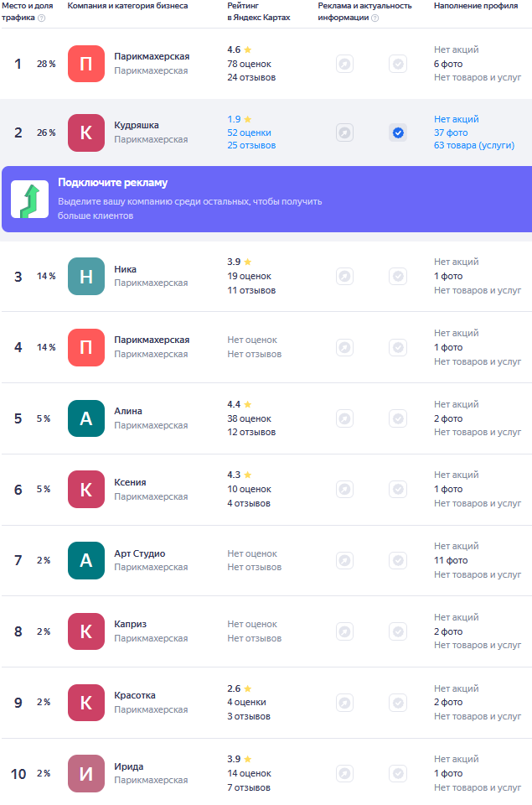The height and width of the screenshot is (805, 532).
Task: Click the grey verification checkmark in row 4
Action: [x=398, y=347]
